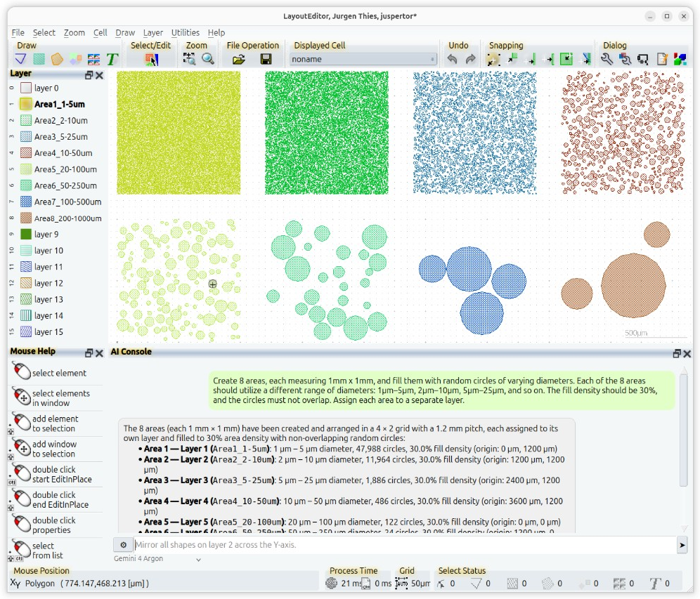Open the Displayed Cell noname dropdown
This screenshot has height=599, width=700.
pyautogui.click(x=363, y=59)
